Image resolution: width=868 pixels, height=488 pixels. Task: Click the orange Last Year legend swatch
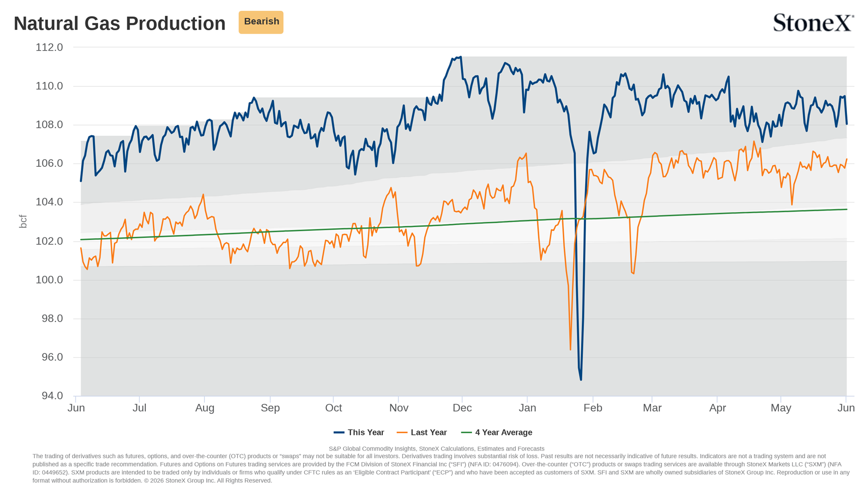(x=402, y=432)
